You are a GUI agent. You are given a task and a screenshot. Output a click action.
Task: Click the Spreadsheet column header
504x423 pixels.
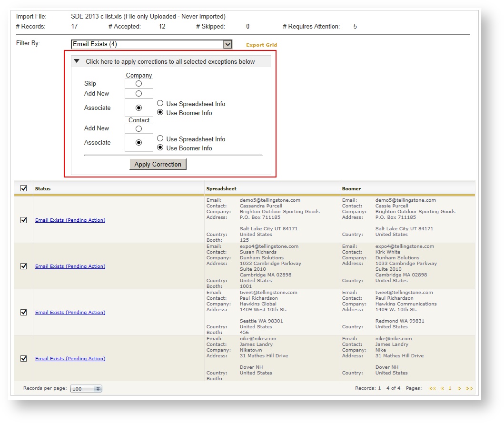221,189
